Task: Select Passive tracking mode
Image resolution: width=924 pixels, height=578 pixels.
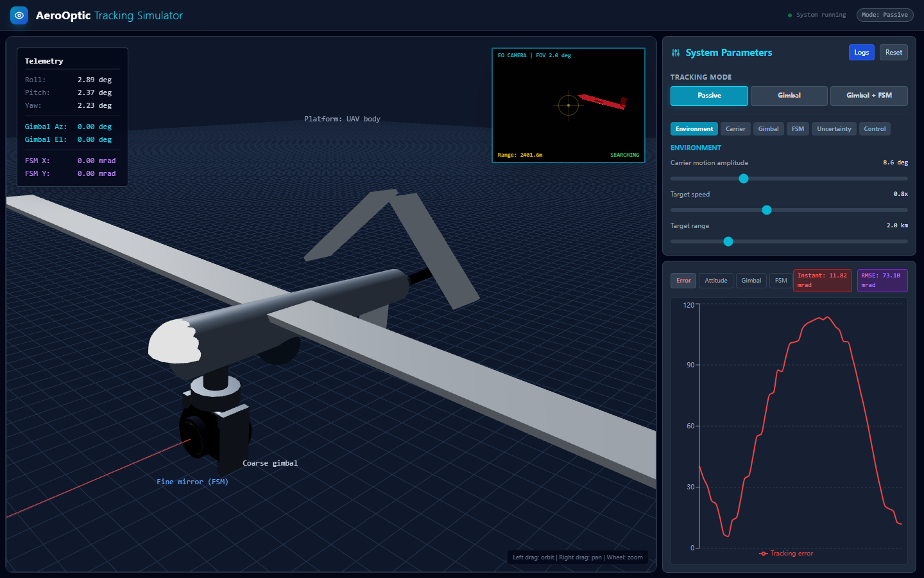Action: 709,96
